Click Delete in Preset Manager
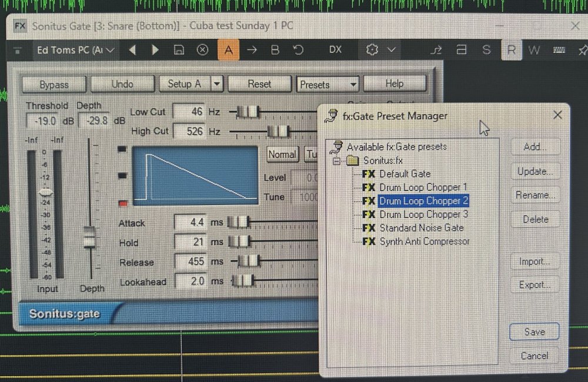Viewport: 588px width, 382px height. coord(535,219)
